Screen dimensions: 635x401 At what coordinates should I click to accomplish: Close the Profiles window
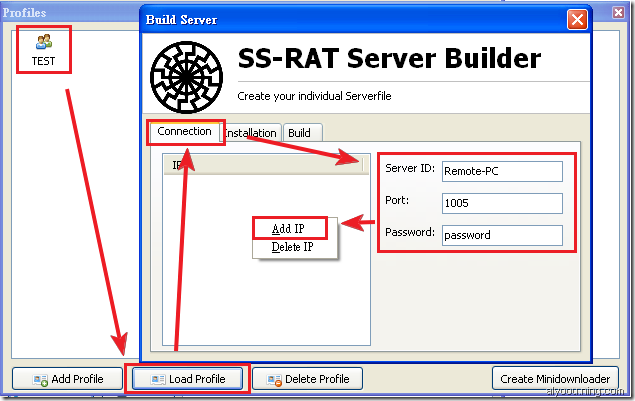tap(618, 13)
